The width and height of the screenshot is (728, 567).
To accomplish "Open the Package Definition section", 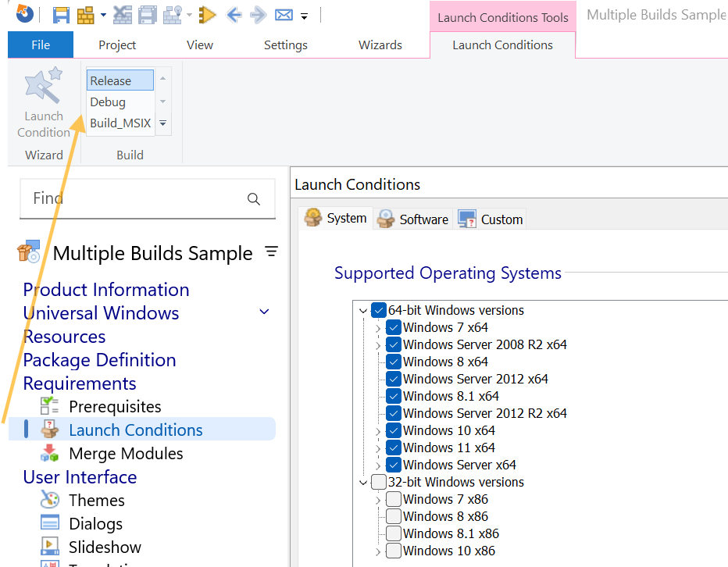I will (100, 360).
